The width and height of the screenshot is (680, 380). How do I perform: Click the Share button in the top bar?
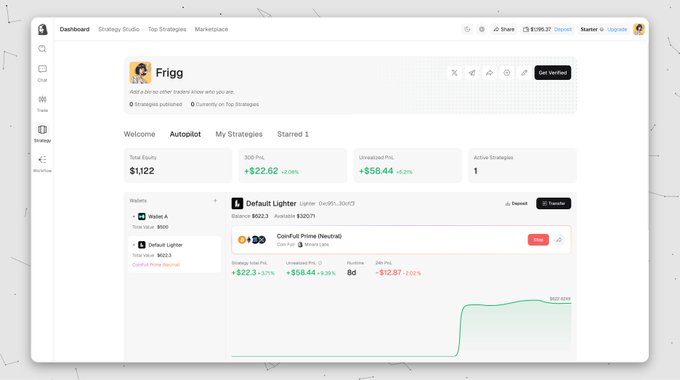pyautogui.click(x=504, y=29)
